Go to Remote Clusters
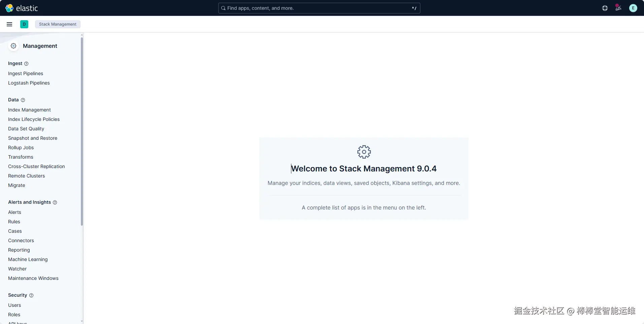644x324 pixels. tap(26, 176)
